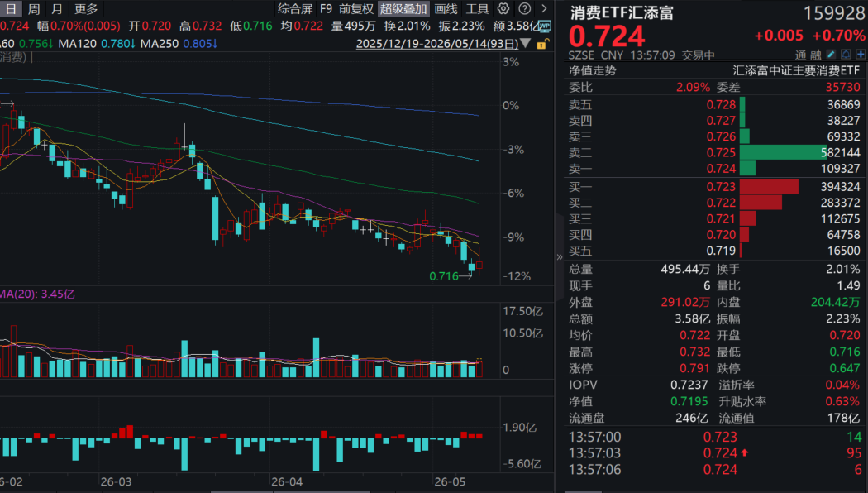Click the 卖三 price 0.726

721,136
